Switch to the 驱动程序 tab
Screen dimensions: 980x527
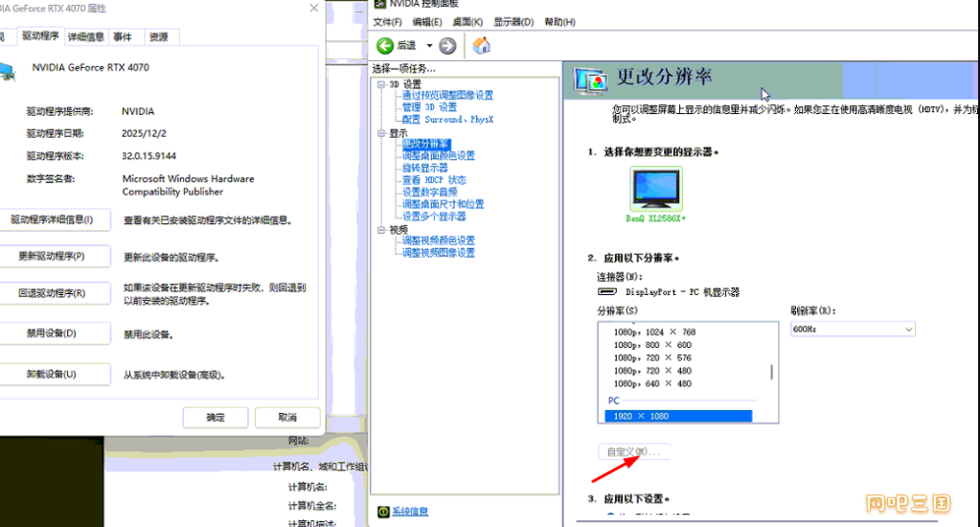(40, 35)
